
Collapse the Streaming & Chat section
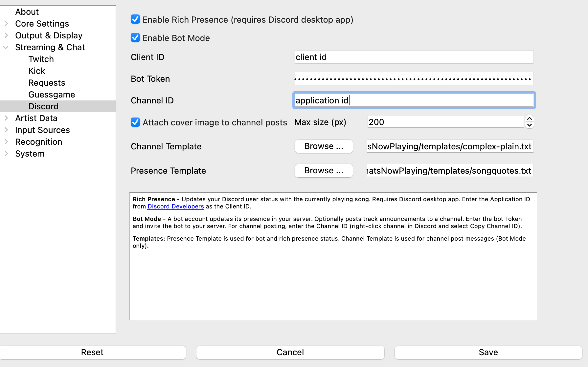(6, 47)
